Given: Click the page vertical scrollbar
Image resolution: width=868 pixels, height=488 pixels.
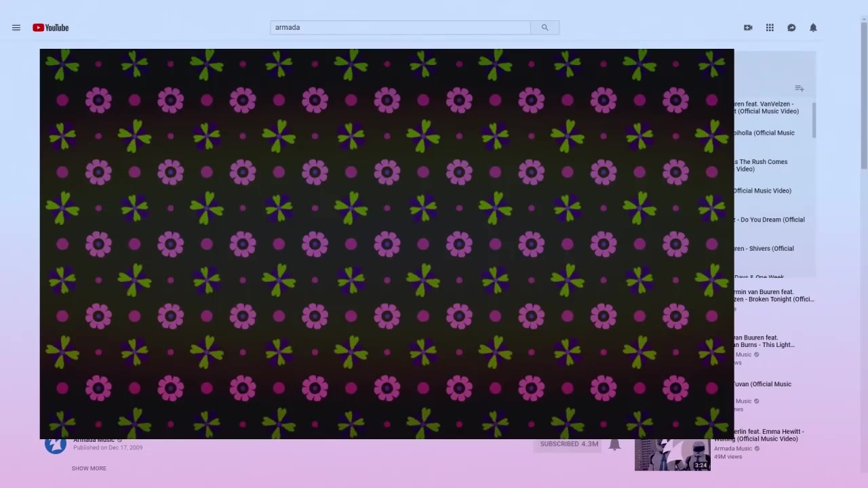Looking at the screenshot, I should click(x=864, y=95).
